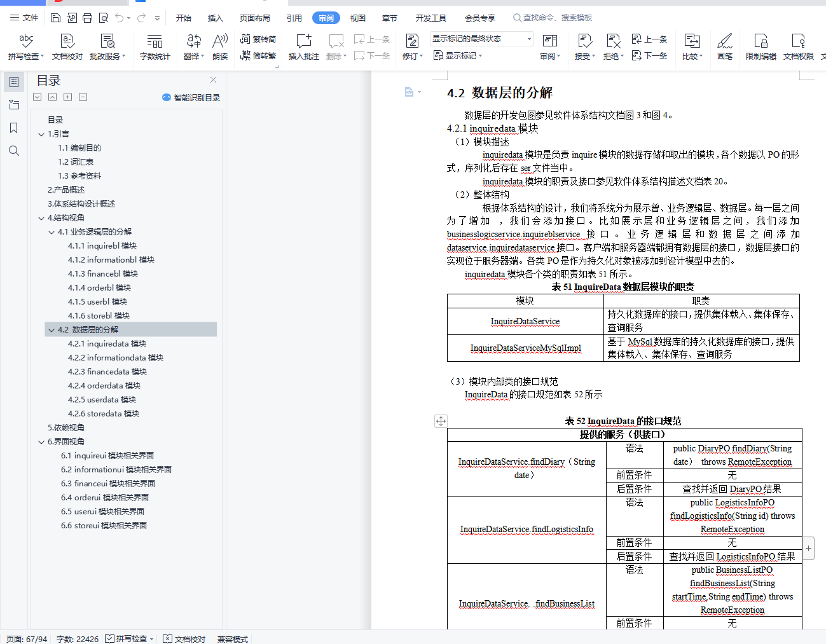Select outline item 6.3 financeui 模块相关界面

point(108,484)
